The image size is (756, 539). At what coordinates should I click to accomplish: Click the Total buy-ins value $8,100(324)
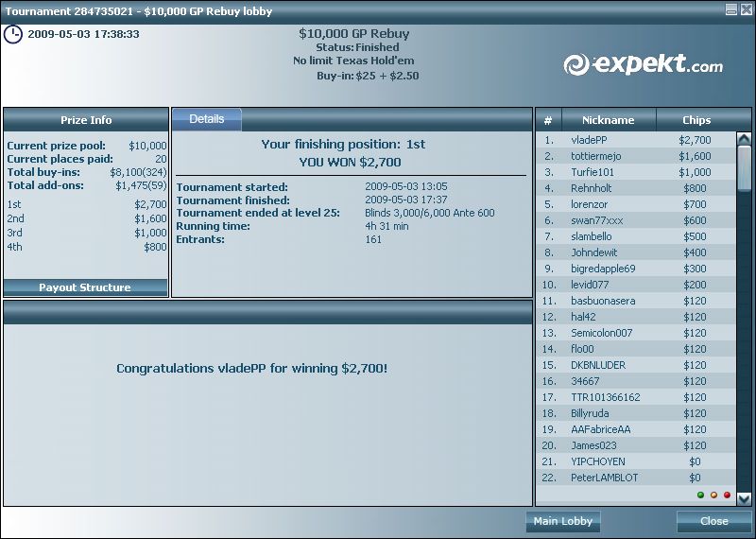click(138, 172)
